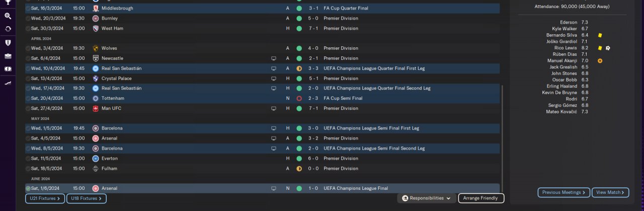The image size is (644, 211).
Task: Open the club shield sidebar icon
Action: [x=8, y=43]
